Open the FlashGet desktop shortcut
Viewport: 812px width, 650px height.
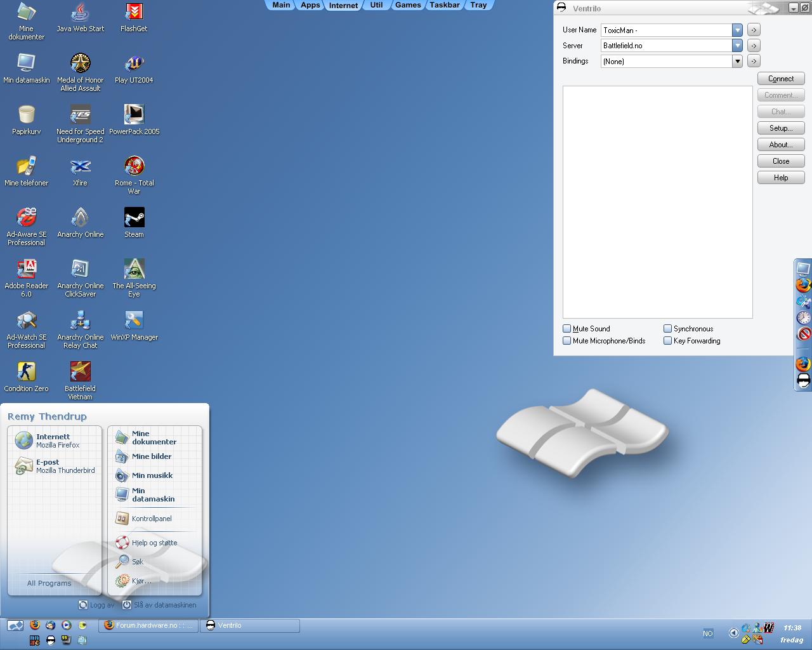(134, 17)
